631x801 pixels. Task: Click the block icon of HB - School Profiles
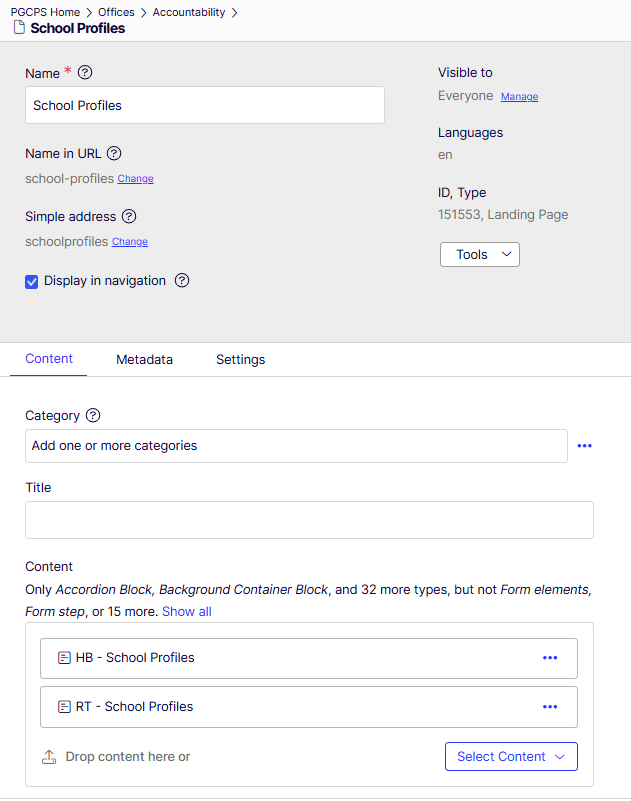tap(64, 658)
